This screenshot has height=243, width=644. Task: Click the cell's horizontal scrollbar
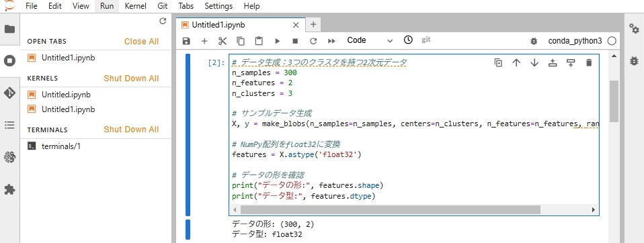coord(390,209)
